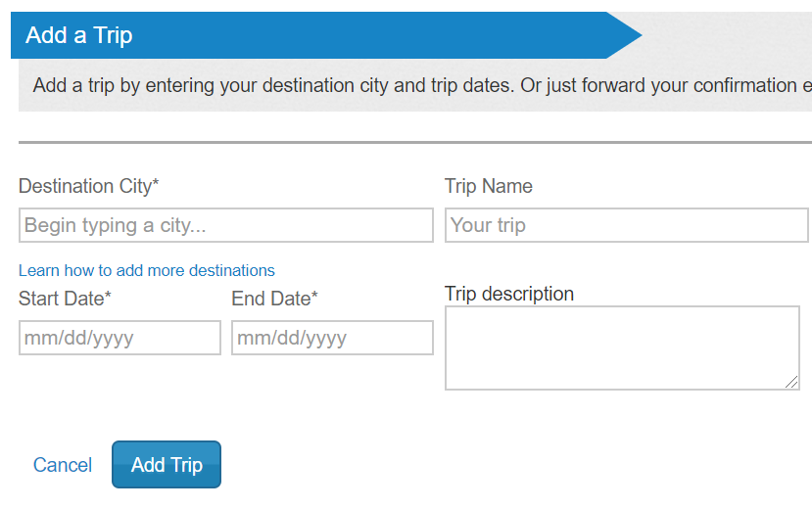The image size is (812, 509).
Task: Click the End Date label
Action: [x=274, y=299]
